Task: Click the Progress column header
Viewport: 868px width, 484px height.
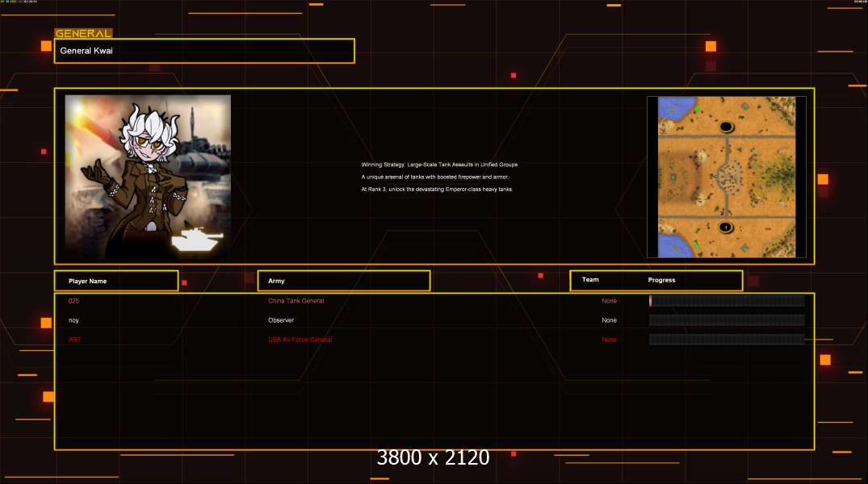Action: [x=661, y=280]
